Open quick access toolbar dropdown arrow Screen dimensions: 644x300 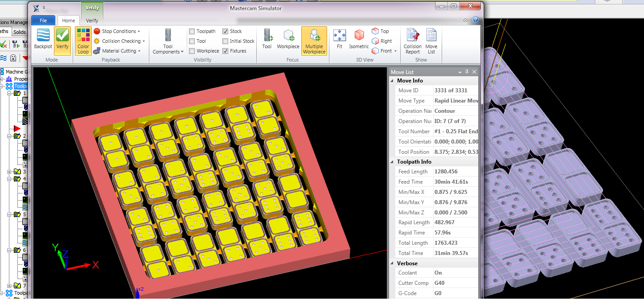(x=44, y=8)
